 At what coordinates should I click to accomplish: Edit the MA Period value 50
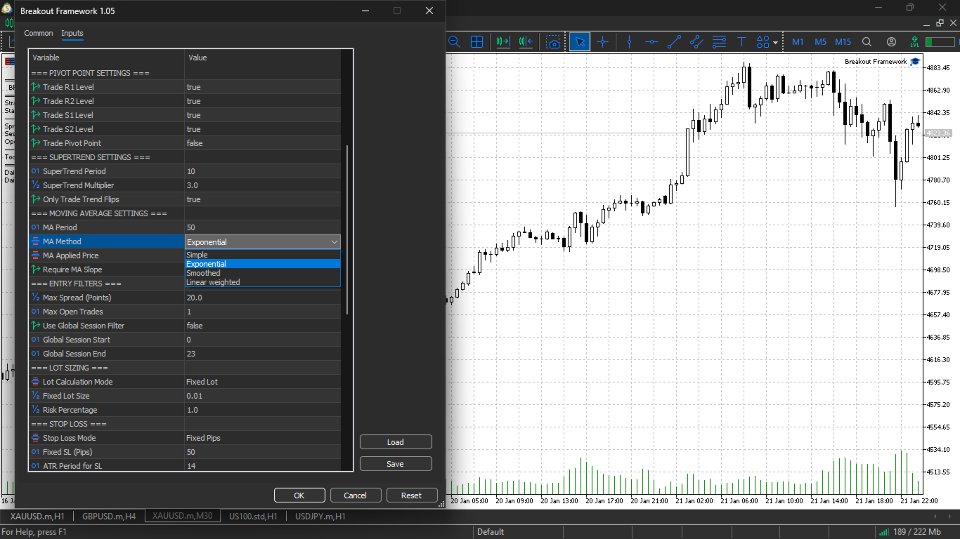(262, 228)
